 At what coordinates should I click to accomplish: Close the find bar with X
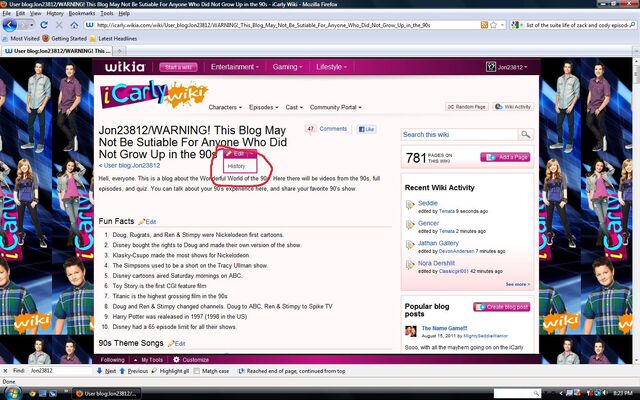(x=5, y=371)
